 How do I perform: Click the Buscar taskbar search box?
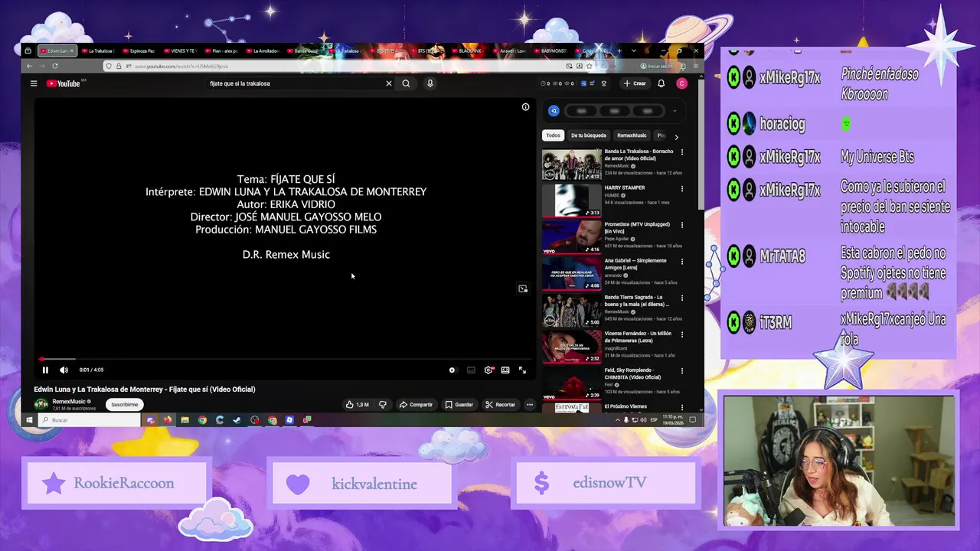click(88, 420)
